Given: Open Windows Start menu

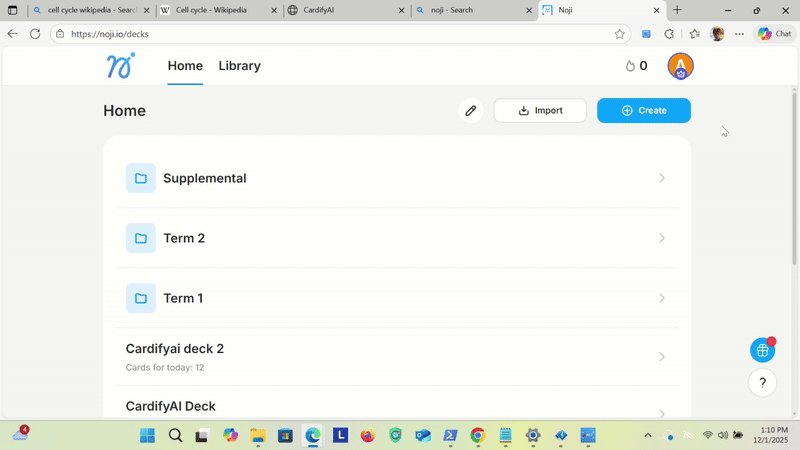Looking at the screenshot, I should 147,435.
